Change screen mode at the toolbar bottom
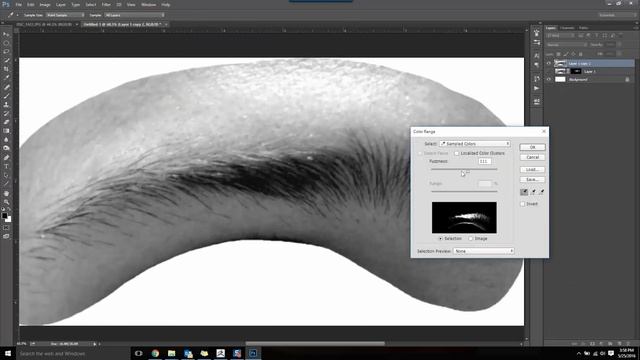640x360 pixels. click(6, 236)
